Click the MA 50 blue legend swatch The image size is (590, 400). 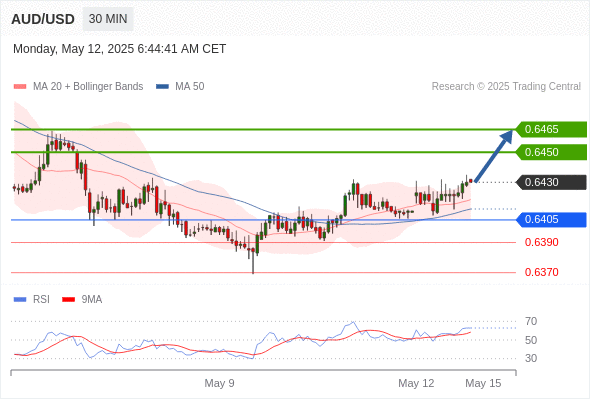tap(162, 87)
